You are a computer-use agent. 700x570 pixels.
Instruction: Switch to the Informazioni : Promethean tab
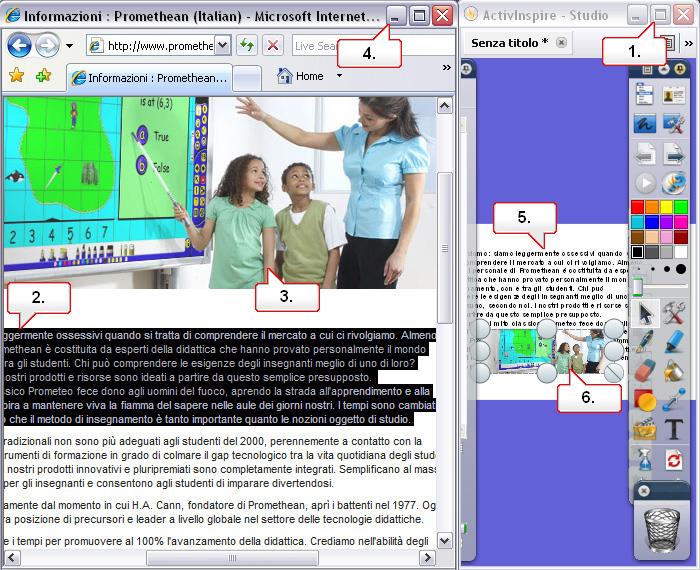click(150, 78)
